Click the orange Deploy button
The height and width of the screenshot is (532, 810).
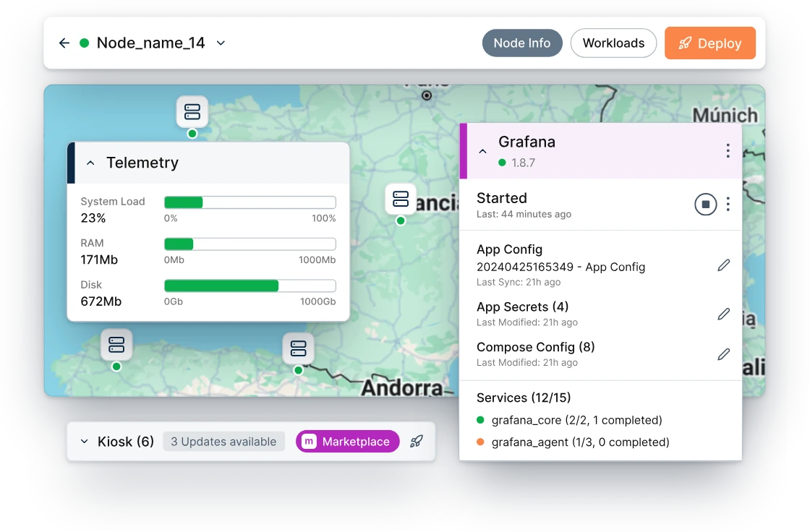pos(709,43)
